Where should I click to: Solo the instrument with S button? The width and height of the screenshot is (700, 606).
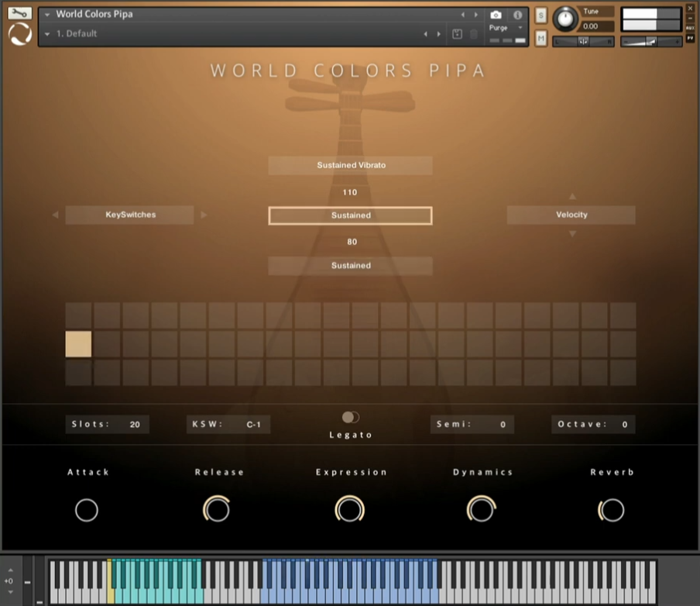tap(540, 15)
